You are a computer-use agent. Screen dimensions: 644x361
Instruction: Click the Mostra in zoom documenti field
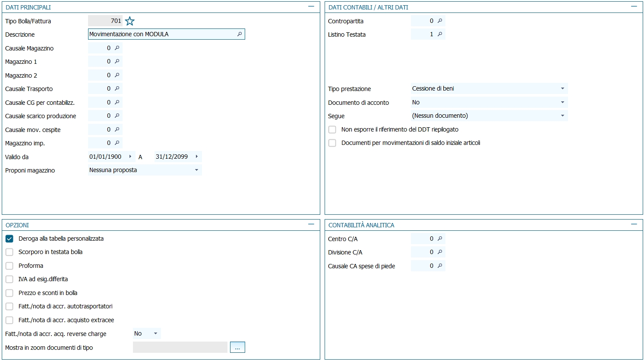point(180,347)
